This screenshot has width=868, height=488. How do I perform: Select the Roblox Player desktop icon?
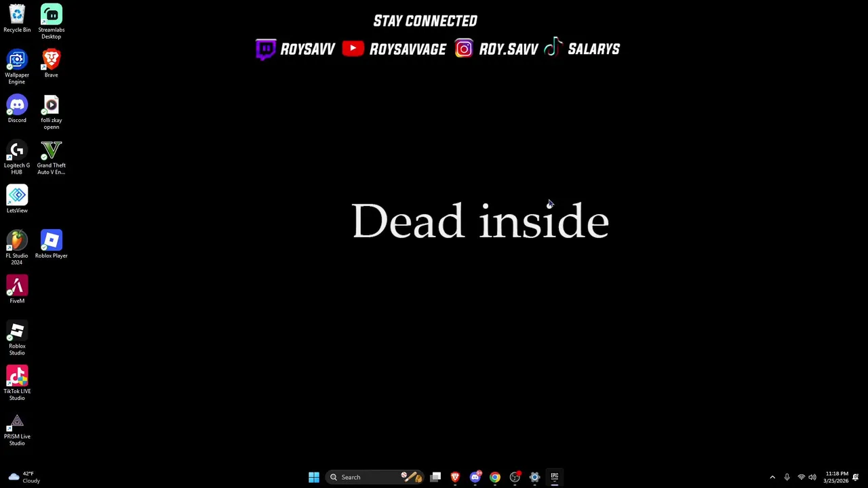point(51,245)
